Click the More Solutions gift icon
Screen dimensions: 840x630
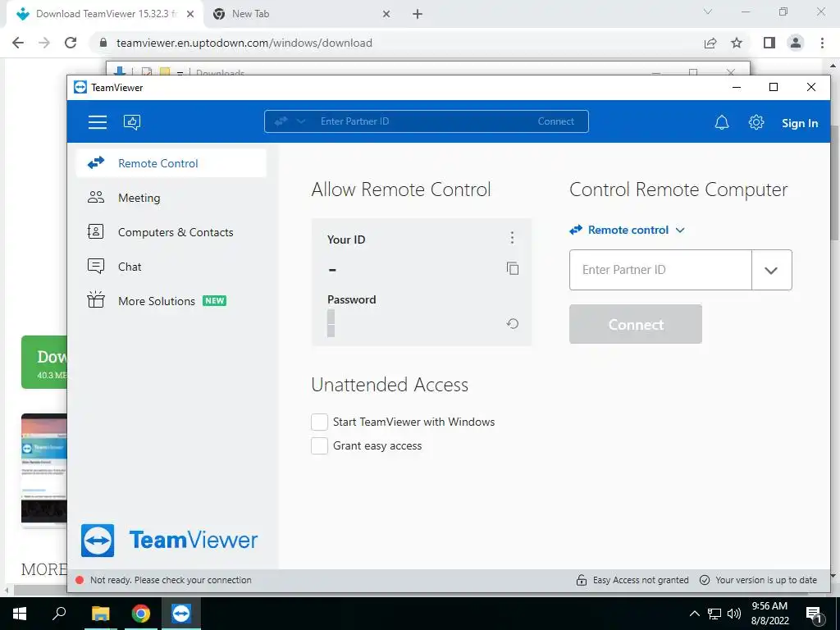(x=96, y=299)
